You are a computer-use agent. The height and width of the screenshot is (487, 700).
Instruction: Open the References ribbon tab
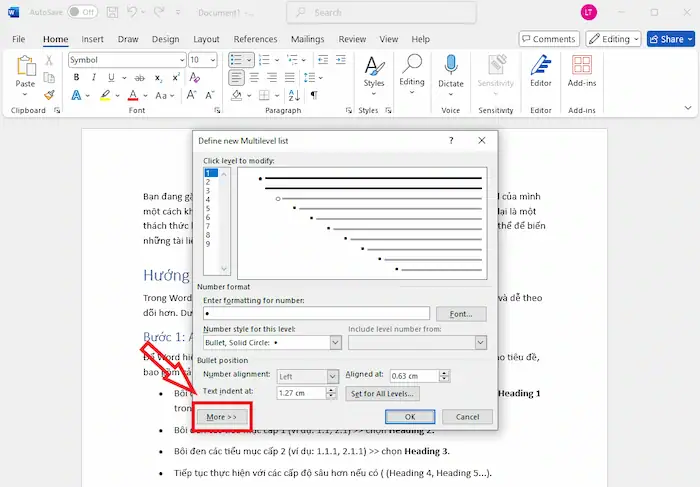(x=255, y=39)
